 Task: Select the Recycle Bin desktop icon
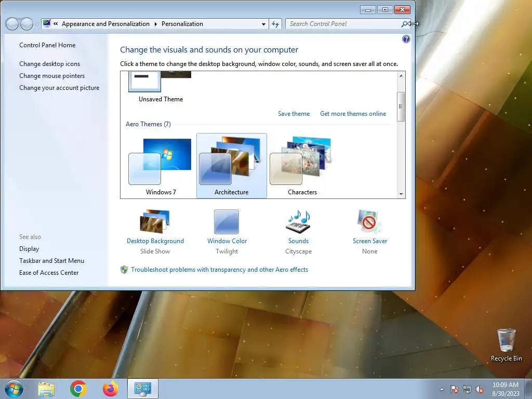[506, 345]
